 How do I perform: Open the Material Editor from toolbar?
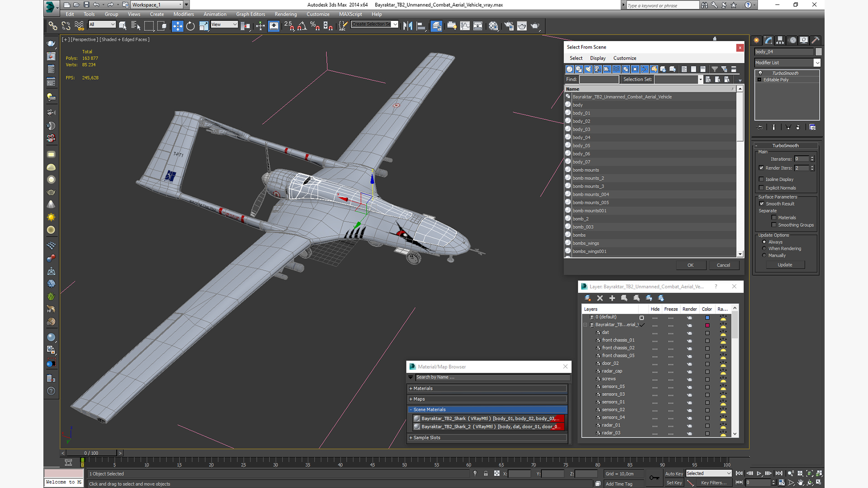click(x=493, y=26)
